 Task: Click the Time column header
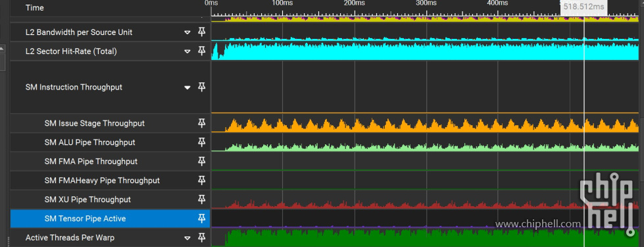34,7
